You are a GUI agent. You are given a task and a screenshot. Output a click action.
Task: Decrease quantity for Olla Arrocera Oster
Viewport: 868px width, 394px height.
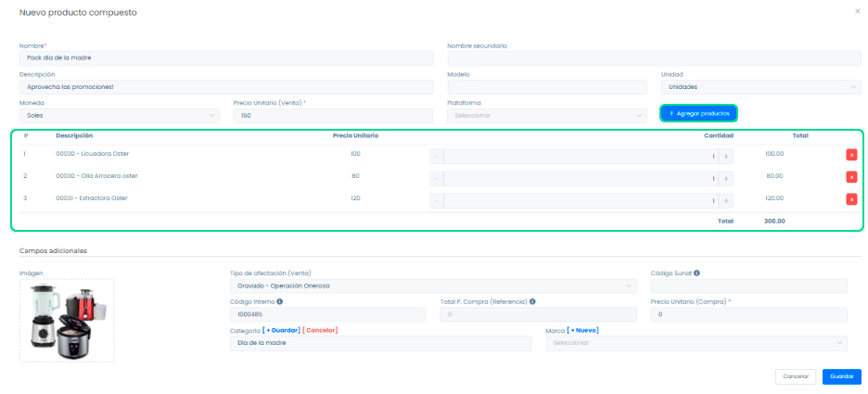coord(436,177)
